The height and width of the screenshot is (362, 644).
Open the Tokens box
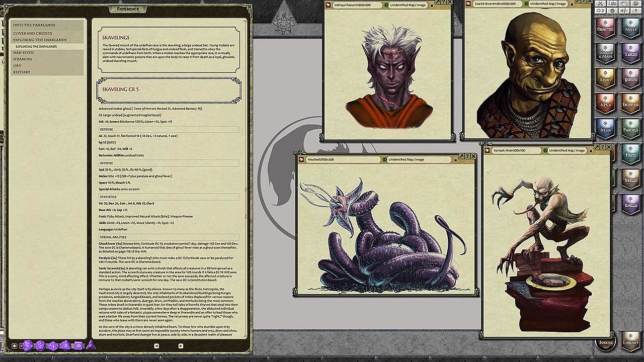tap(605, 342)
